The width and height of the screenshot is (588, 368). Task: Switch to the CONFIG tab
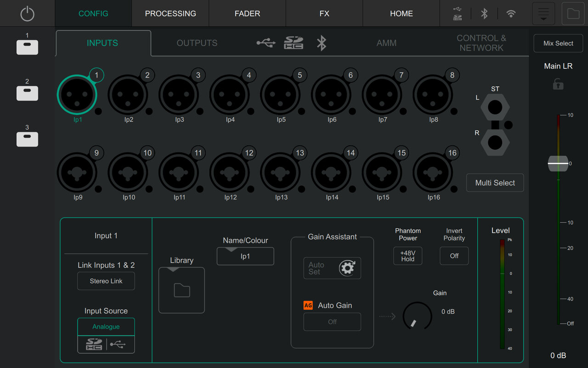pos(93,13)
